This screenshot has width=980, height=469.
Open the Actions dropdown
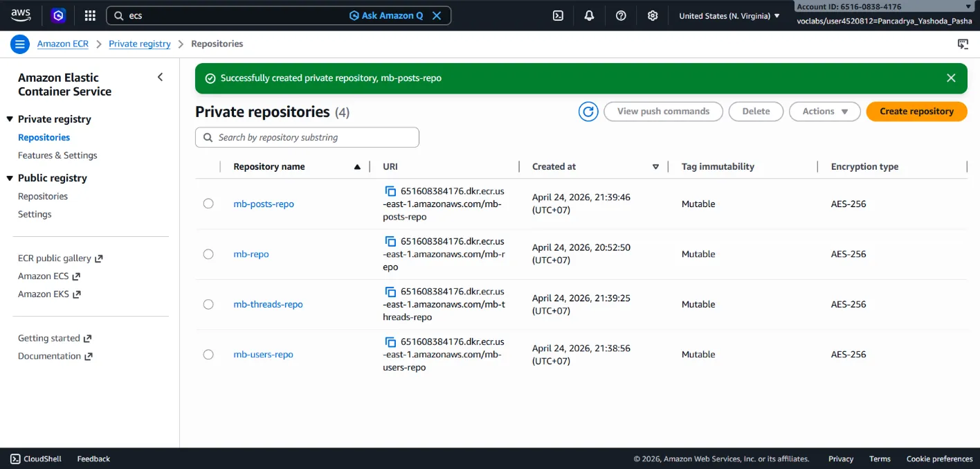coord(825,112)
